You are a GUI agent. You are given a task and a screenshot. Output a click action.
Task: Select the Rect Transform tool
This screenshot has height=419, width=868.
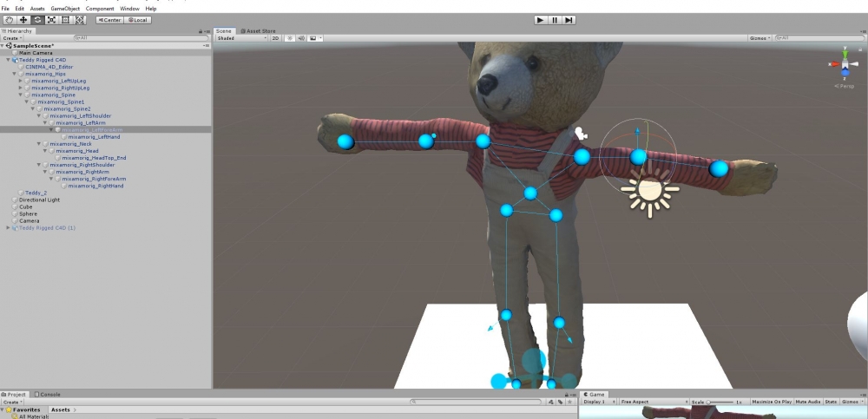point(66,19)
